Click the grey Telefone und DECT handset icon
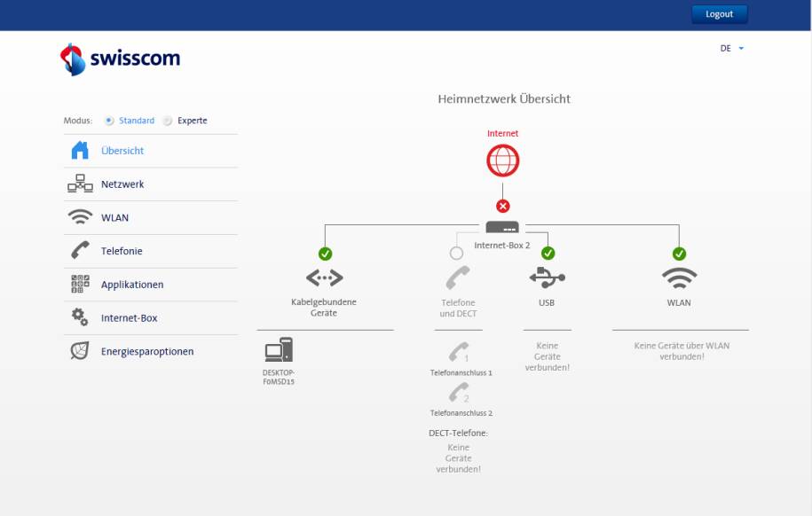Viewport: 812px width, 516px height. (458, 278)
